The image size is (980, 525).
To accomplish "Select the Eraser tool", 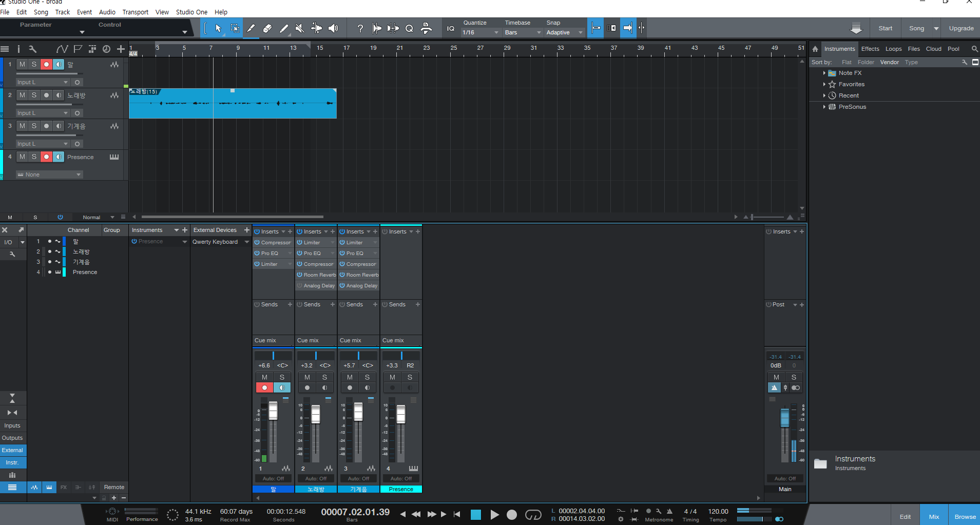I will pyautogui.click(x=267, y=28).
